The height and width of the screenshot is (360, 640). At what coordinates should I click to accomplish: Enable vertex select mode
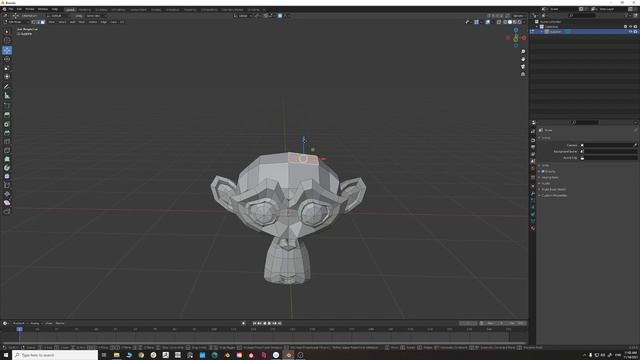coord(34,22)
